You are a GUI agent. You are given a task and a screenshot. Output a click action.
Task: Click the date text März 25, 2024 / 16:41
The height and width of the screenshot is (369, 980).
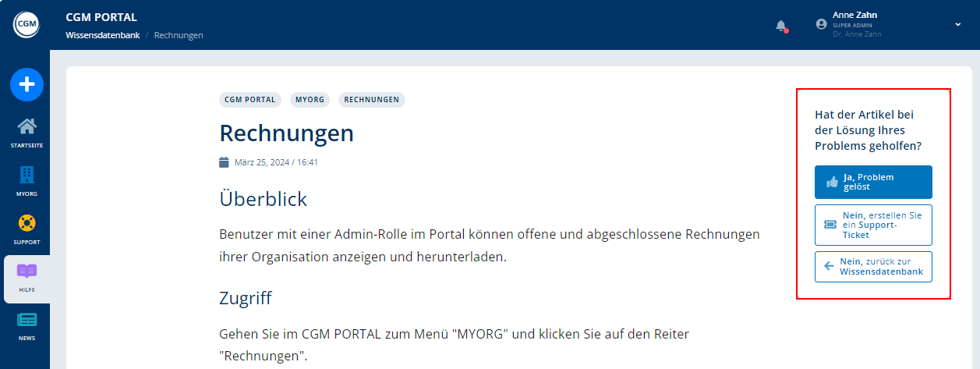276,162
